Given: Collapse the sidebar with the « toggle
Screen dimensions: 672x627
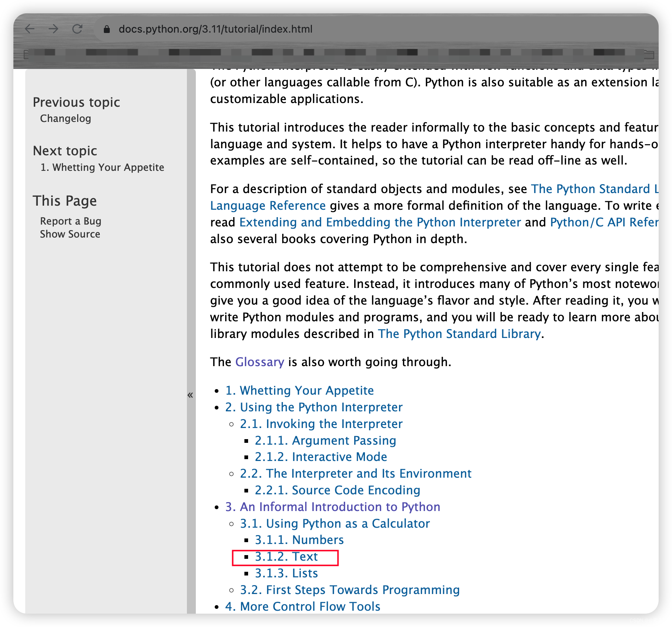Looking at the screenshot, I should click(191, 395).
